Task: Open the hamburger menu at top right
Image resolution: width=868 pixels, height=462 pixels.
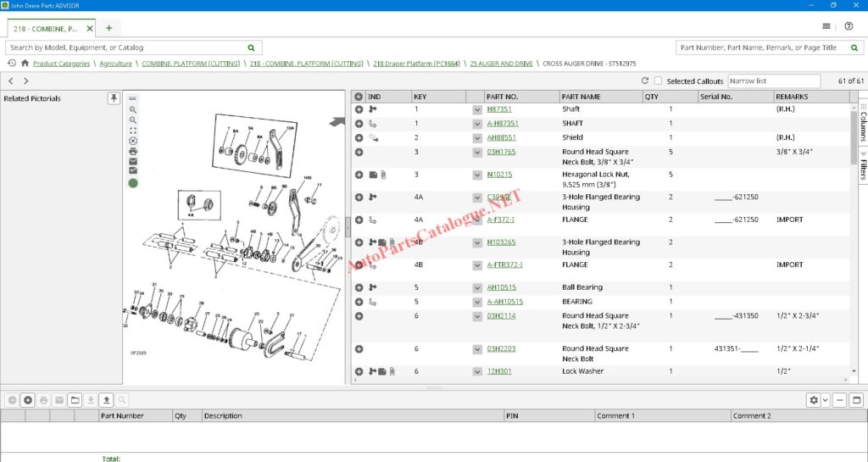Action: pyautogui.click(x=826, y=26)
